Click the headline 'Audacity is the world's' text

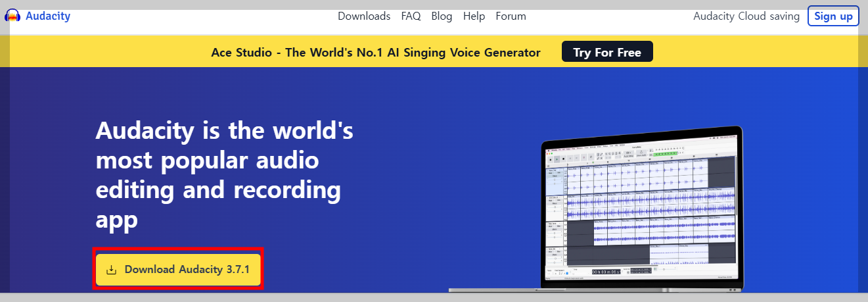[225, 130]
